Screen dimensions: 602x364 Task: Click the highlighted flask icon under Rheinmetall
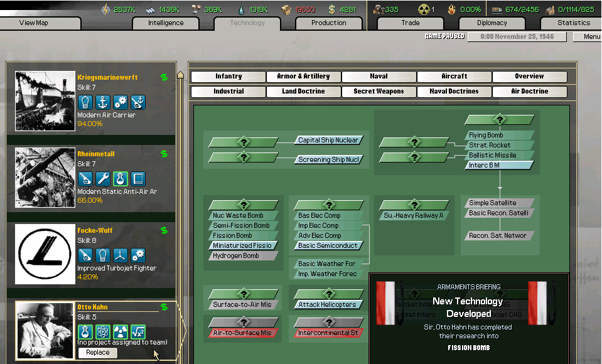[x=121, y=179]
